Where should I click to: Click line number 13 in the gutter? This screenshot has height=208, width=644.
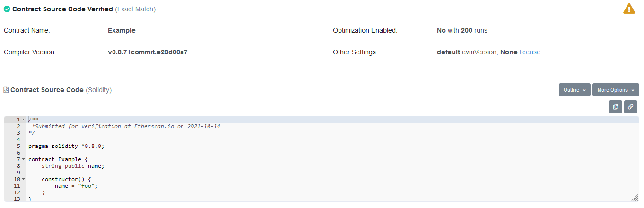pos(17,199)
